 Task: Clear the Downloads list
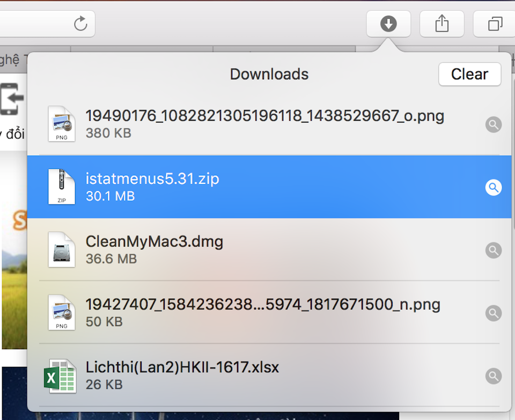tap(469, 74)
